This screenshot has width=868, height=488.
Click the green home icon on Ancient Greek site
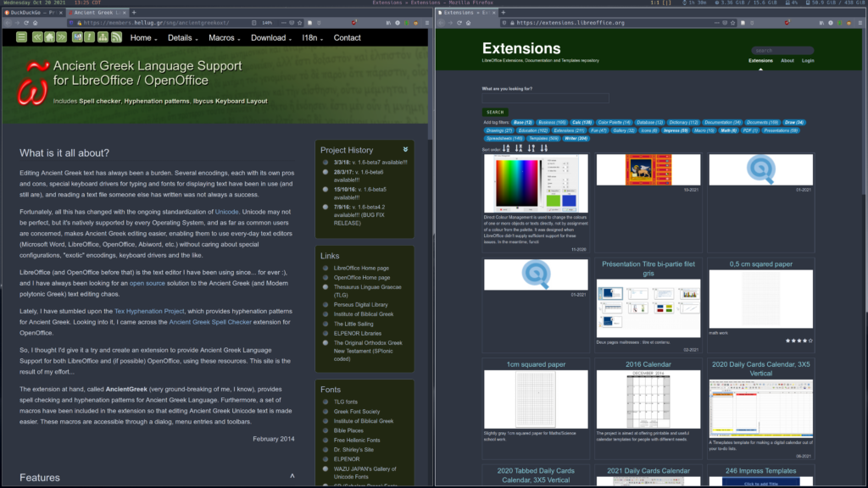coord(49,37)
